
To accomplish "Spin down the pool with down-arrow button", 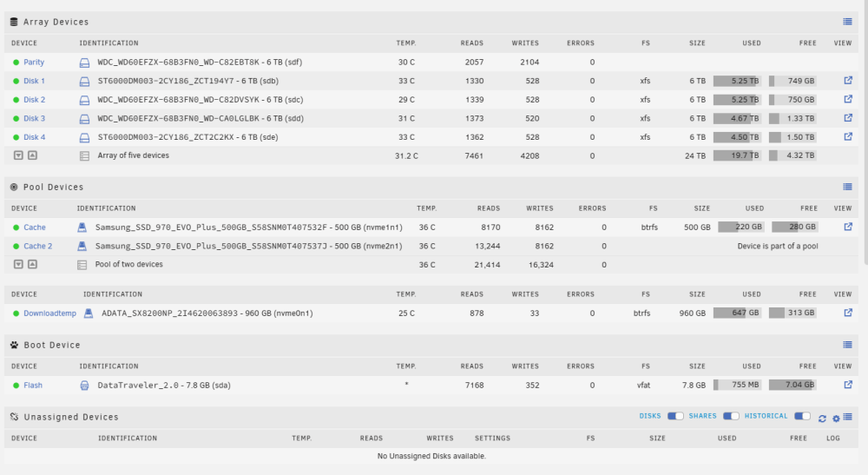I will coord(18,265).
